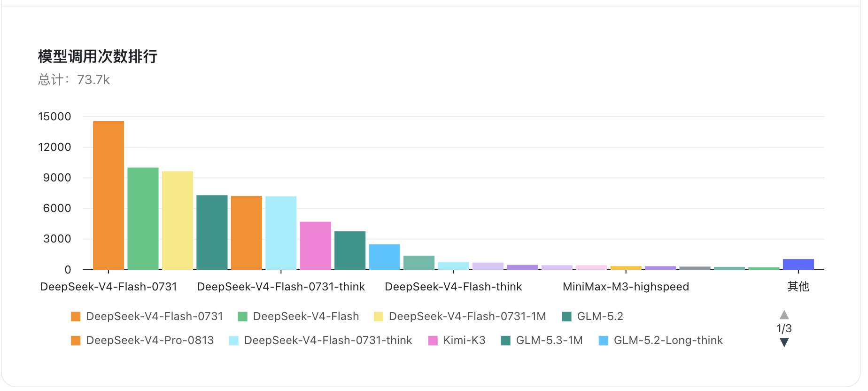Click the small bar above the DeepSeek-V4-Flash-think label

[x=454, y=266]
